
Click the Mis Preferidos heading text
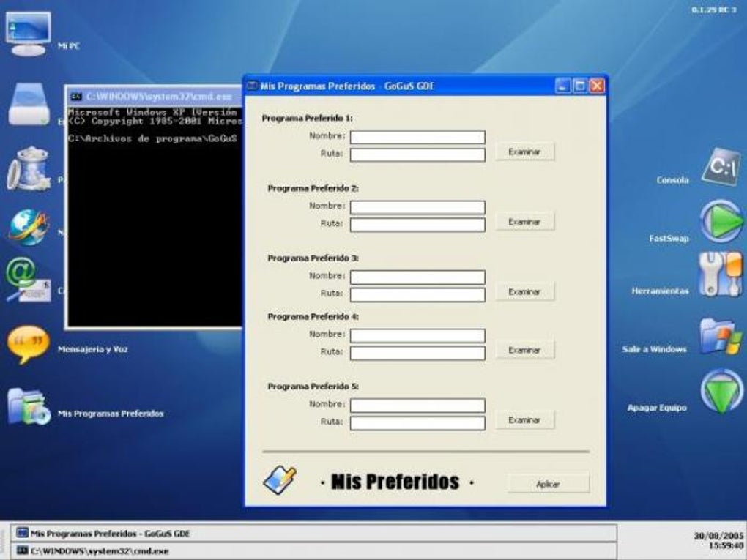pyautogui.click(x=395, y=482)
